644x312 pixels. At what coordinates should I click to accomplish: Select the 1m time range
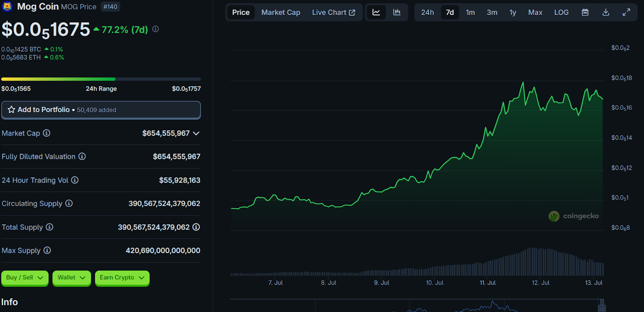471,12
